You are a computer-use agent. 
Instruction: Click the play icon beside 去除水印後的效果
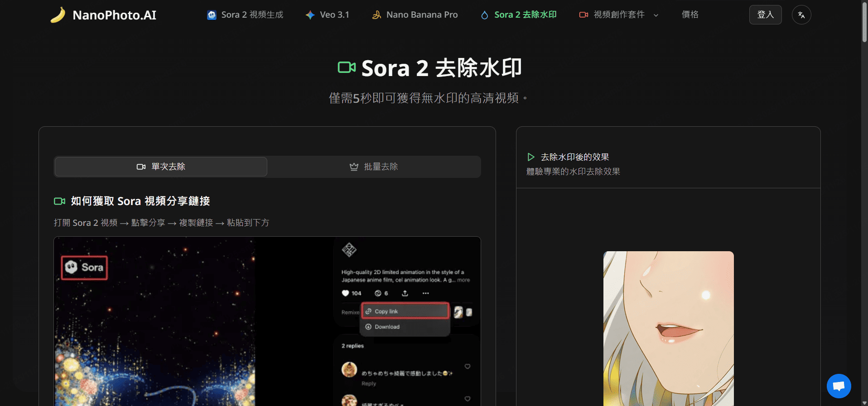pos(531,157)
